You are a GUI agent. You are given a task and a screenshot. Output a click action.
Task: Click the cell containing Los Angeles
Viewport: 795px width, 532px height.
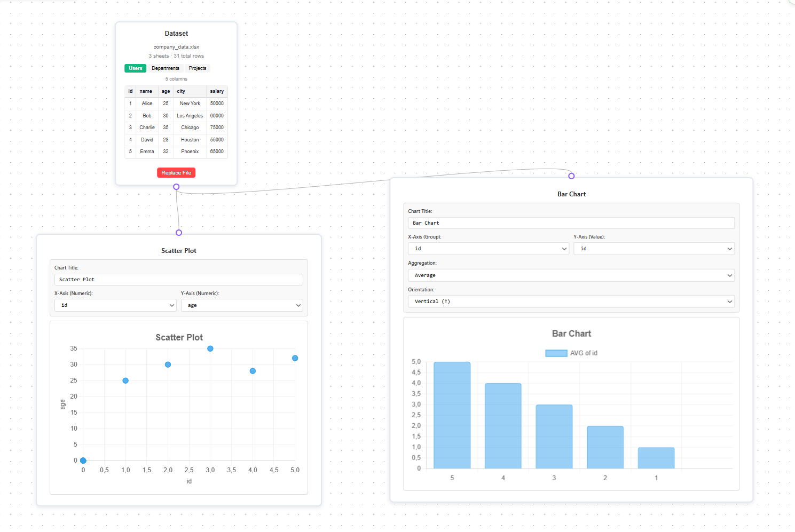[190, 116]
